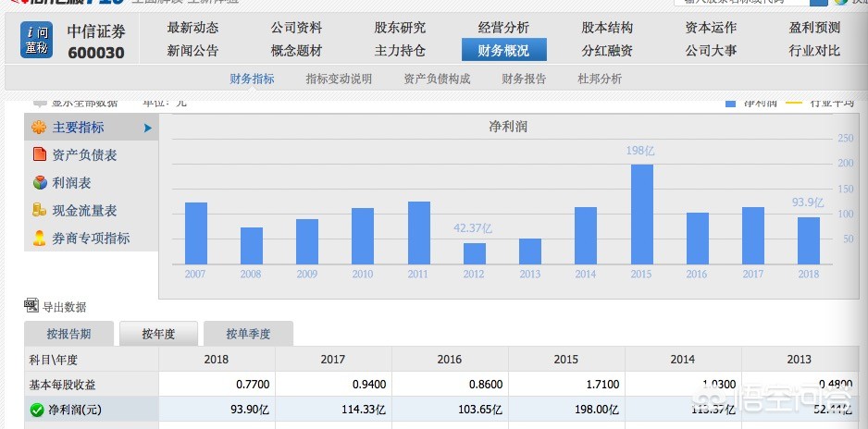Click the 问董秘 icon button
The image size is (868, 429).
[36, 40]
